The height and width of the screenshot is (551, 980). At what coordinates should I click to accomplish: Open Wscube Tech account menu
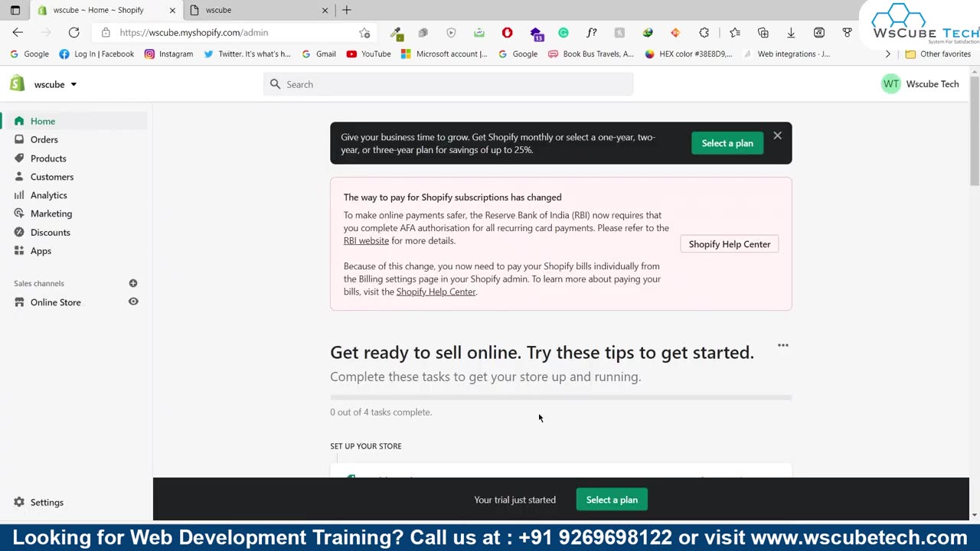tap(920, 84)
